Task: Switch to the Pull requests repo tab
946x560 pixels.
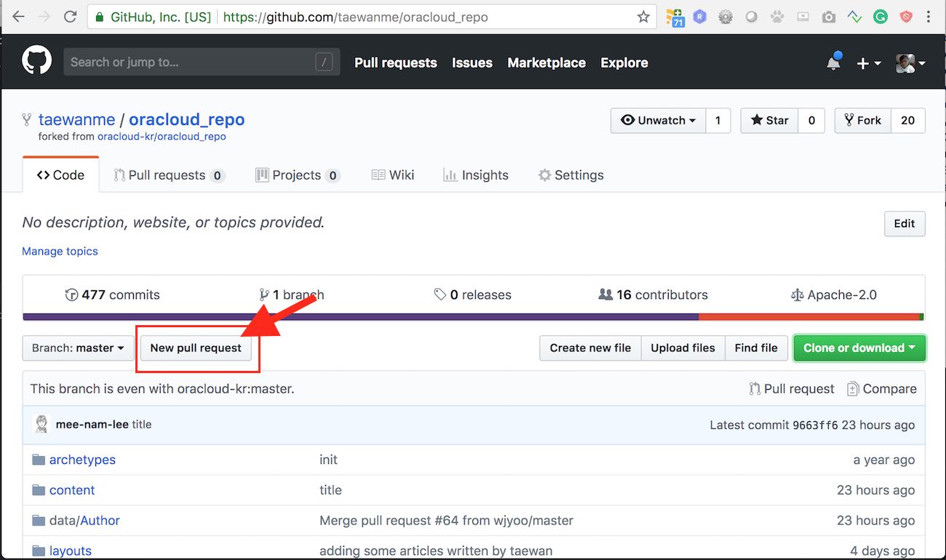Action: click(169, 175)
